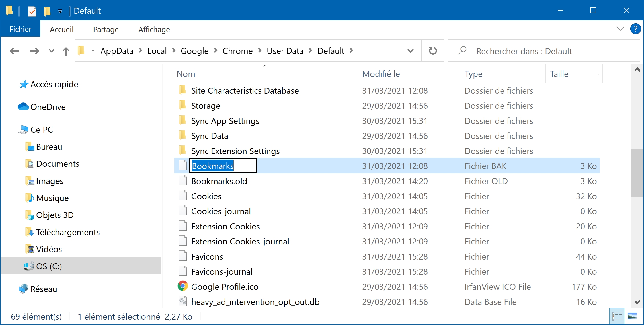Click the Cookies file icon
This screenshot has width=644, height=325.
click(x=182, y=196)
